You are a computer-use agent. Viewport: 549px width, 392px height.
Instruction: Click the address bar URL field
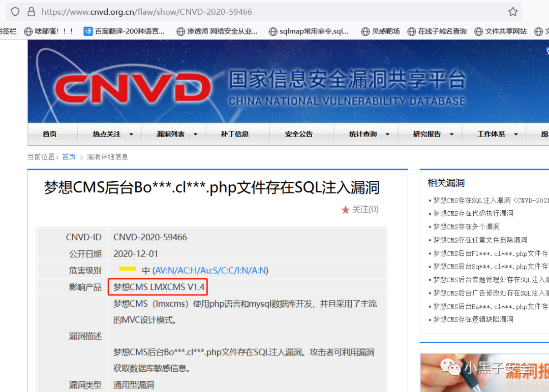[x=264, y=12]
